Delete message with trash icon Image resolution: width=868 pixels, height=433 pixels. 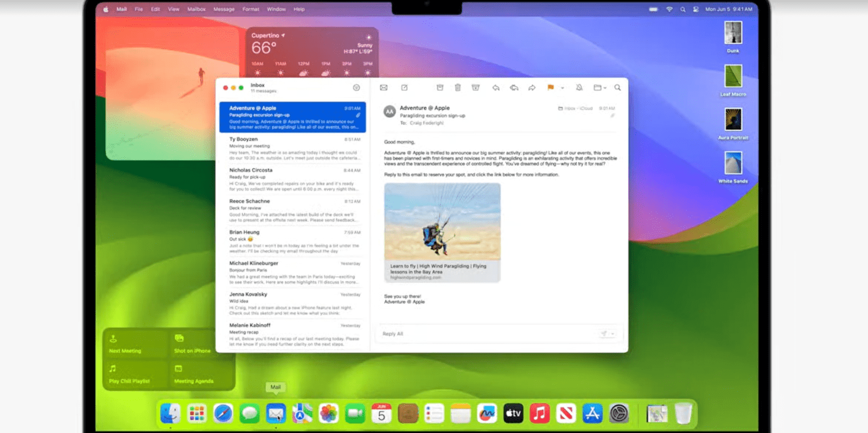point(458,87)
